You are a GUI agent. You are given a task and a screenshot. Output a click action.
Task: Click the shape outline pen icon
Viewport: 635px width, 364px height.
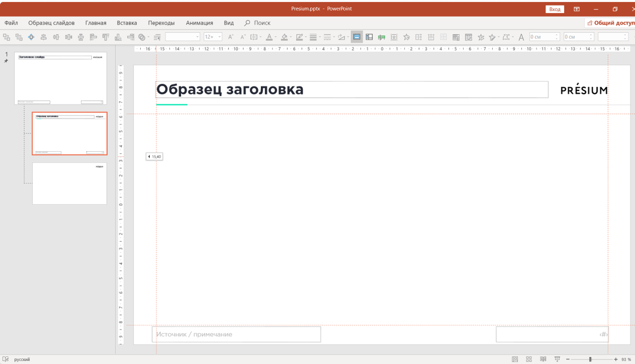(300, 37)
